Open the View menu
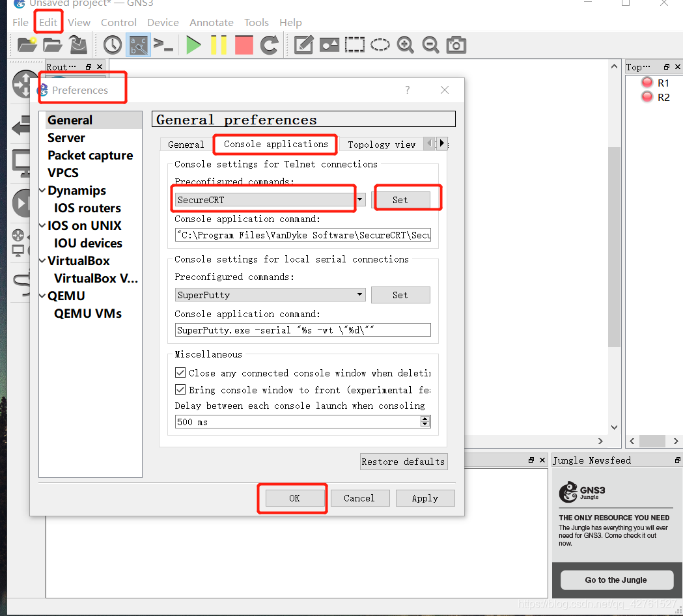Image resolution: width=683 pixels, height=616 pixels. [79, 22]
